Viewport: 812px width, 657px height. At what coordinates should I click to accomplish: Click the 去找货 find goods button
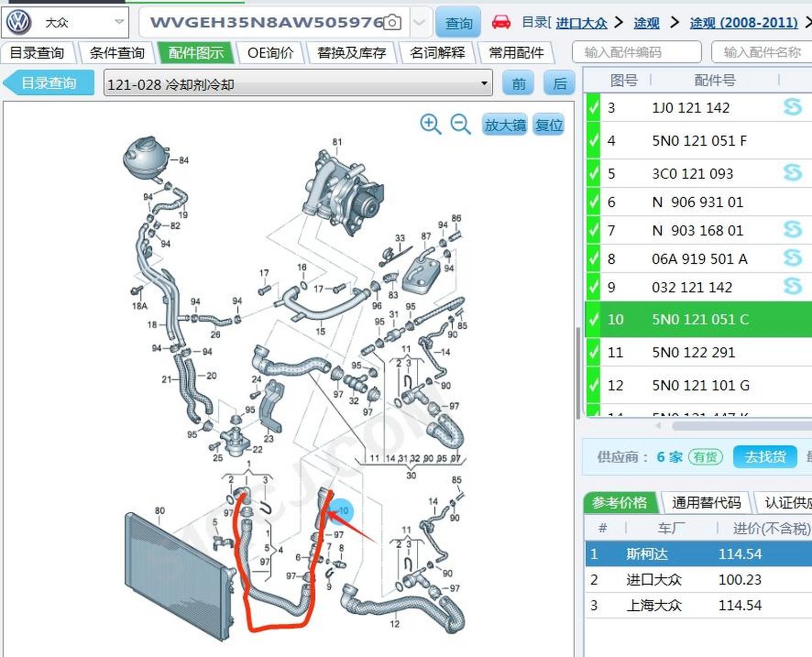pyautogui.click(x=765, y=457)
